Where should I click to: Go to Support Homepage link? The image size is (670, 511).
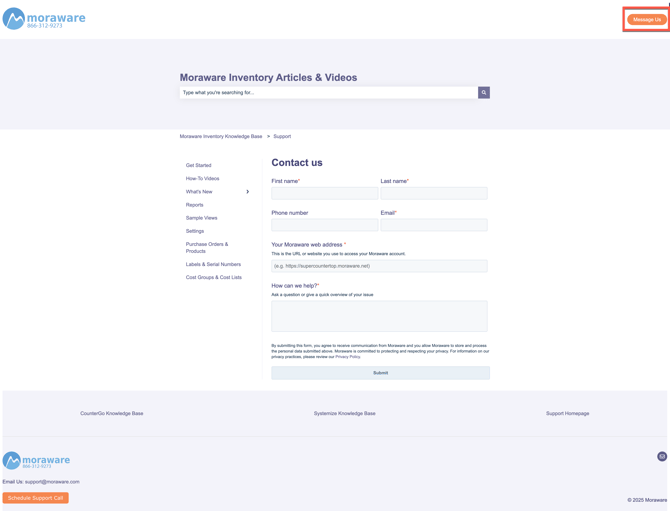coord(567,413)
